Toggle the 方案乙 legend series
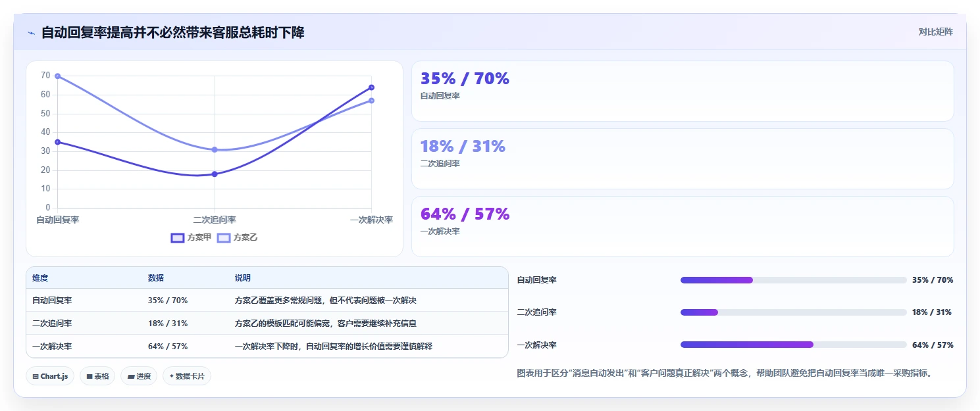Image resolution: width=980 pixels, height=411 pixels. 237,237
